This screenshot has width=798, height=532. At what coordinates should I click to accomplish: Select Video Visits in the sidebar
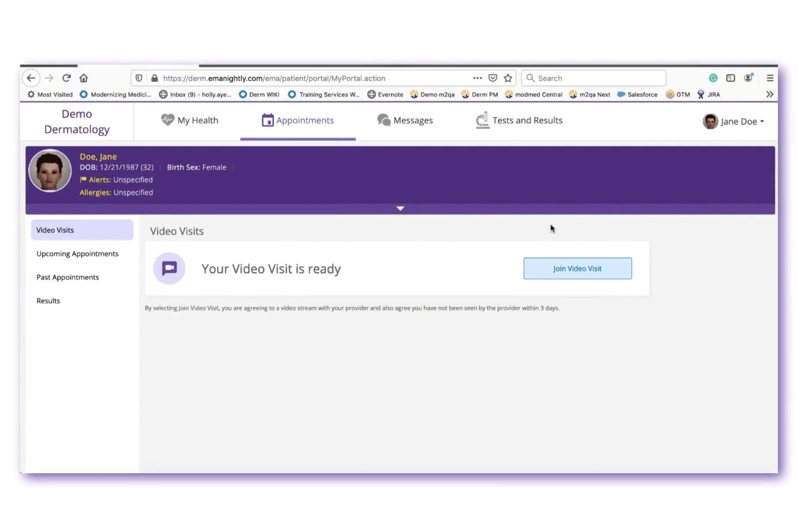(82, 230)
